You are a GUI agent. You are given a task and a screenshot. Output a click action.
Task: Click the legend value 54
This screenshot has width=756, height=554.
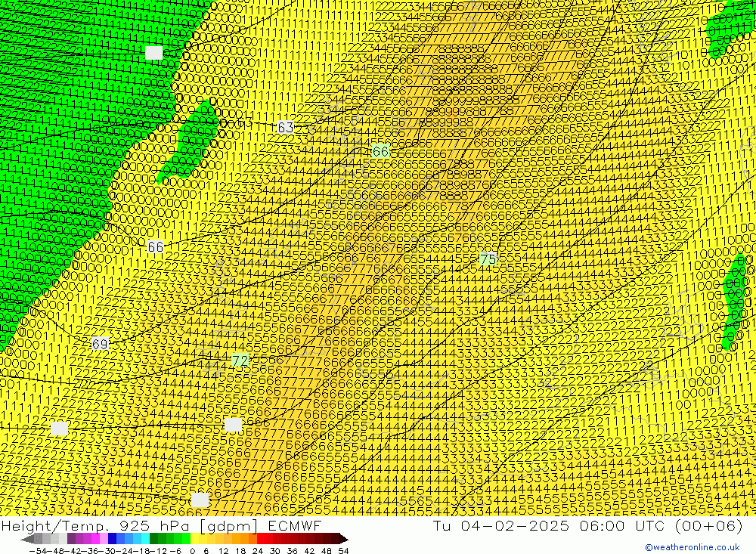[x=343, y=551]
